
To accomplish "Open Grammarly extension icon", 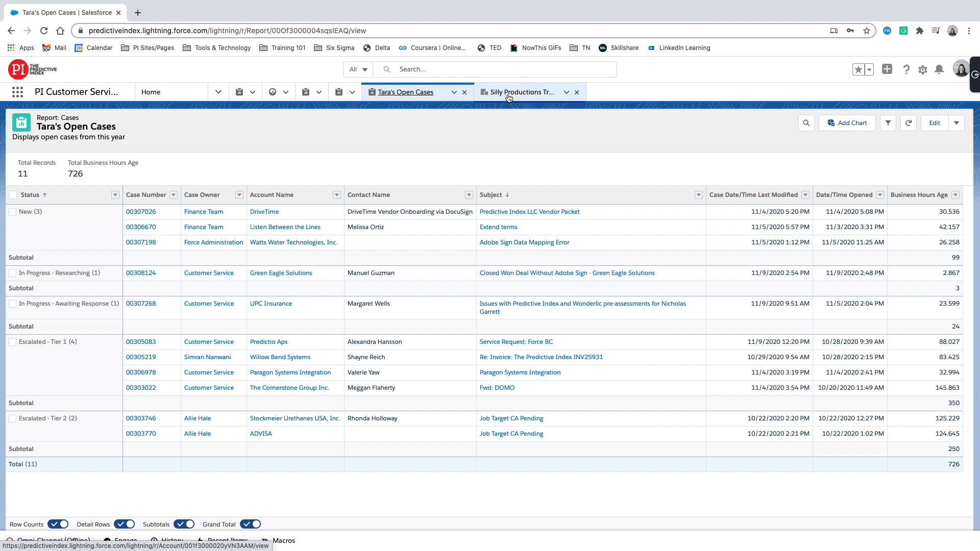I will [x=903, y=31].
